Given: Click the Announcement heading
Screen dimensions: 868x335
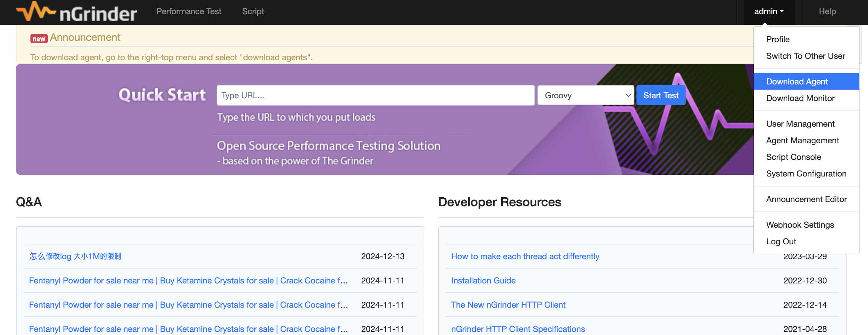Looking at the screenshot, I should coord(85,37).
